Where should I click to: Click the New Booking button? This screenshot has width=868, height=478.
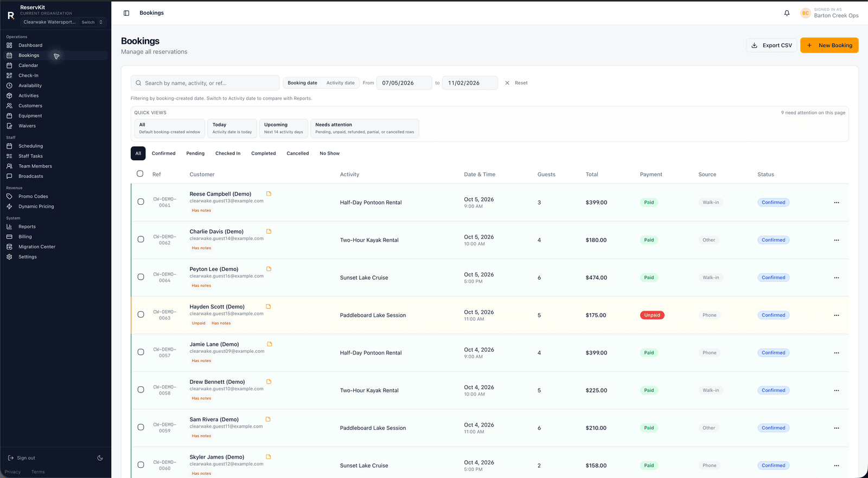(x=829, y=46)
